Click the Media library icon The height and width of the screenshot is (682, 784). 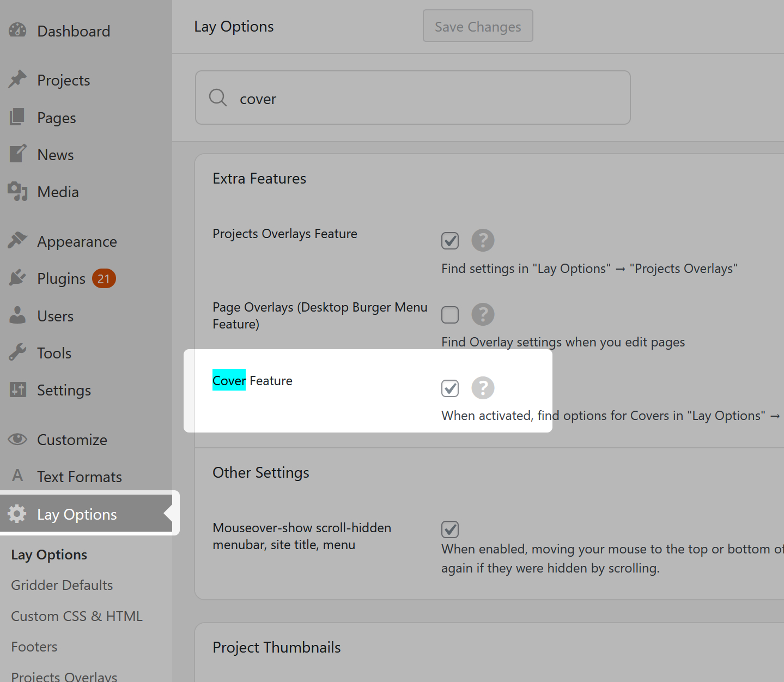pos(17,192)
